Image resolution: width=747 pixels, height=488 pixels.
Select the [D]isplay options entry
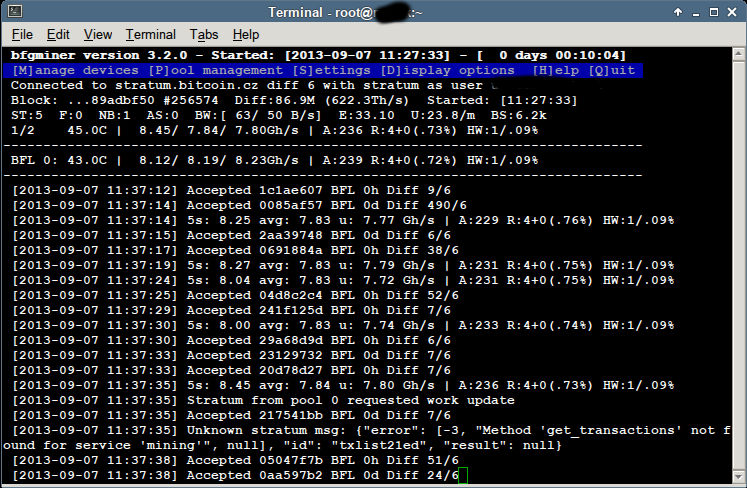[447, 71]
